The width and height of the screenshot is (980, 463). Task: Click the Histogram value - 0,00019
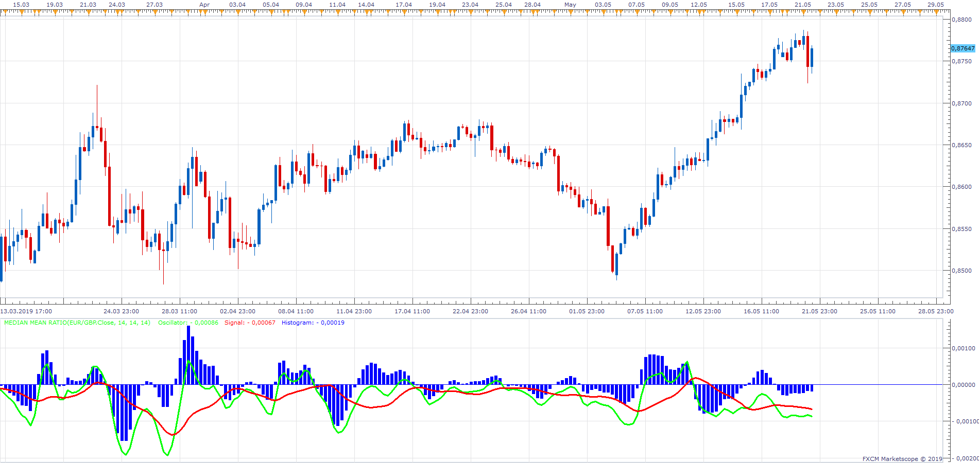331,323
